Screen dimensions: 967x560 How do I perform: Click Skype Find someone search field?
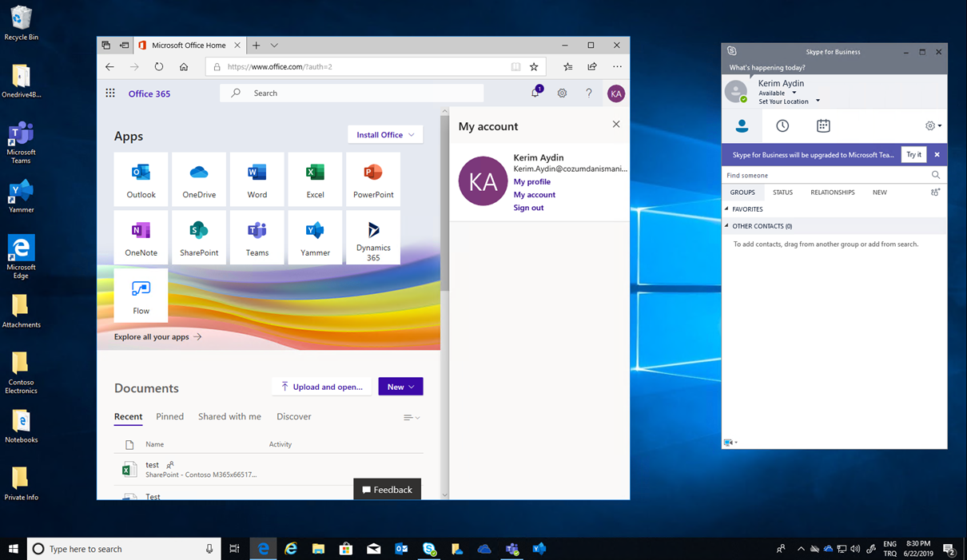[834, 175]
